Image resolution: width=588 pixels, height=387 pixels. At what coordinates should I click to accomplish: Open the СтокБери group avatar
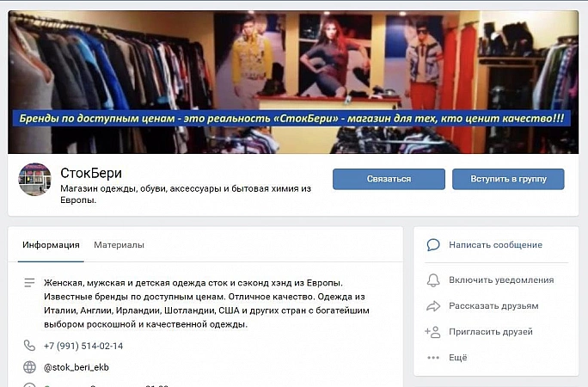pos(35,179)
